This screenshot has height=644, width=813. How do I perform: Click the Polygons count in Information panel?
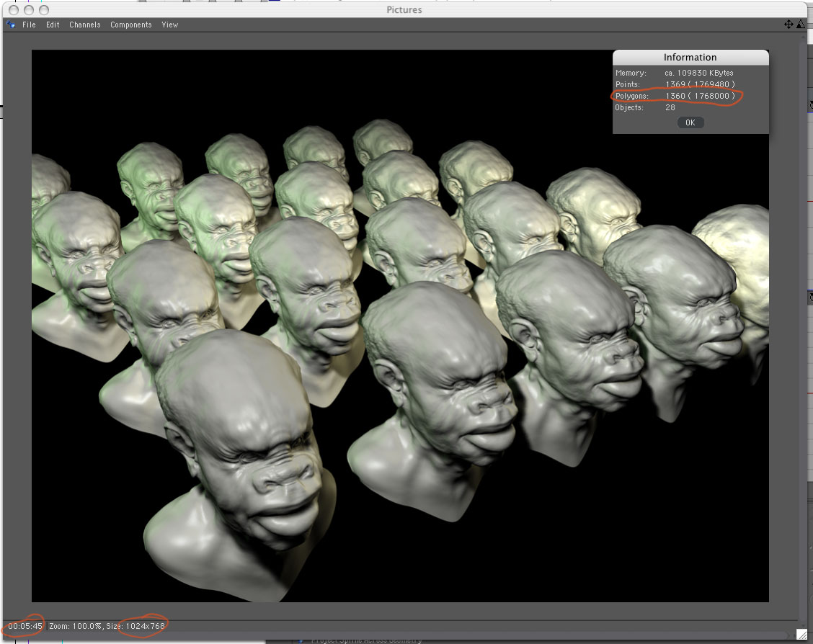click(x=699, y=96)
